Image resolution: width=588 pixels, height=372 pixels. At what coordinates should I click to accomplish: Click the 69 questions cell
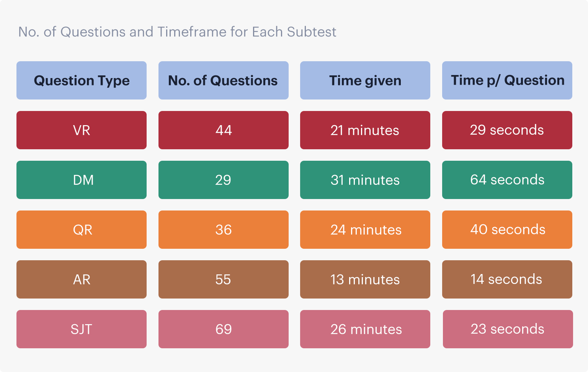[x=223, y=329]
